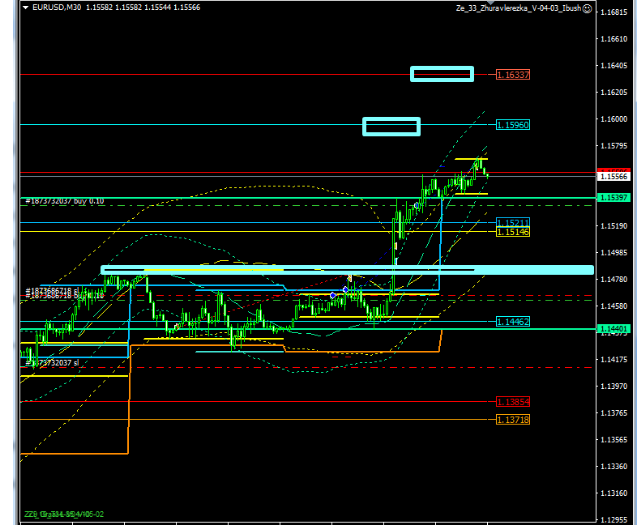Click the small cyan rectangle on the red line
The image size is (642, 530).
[441, 74]
